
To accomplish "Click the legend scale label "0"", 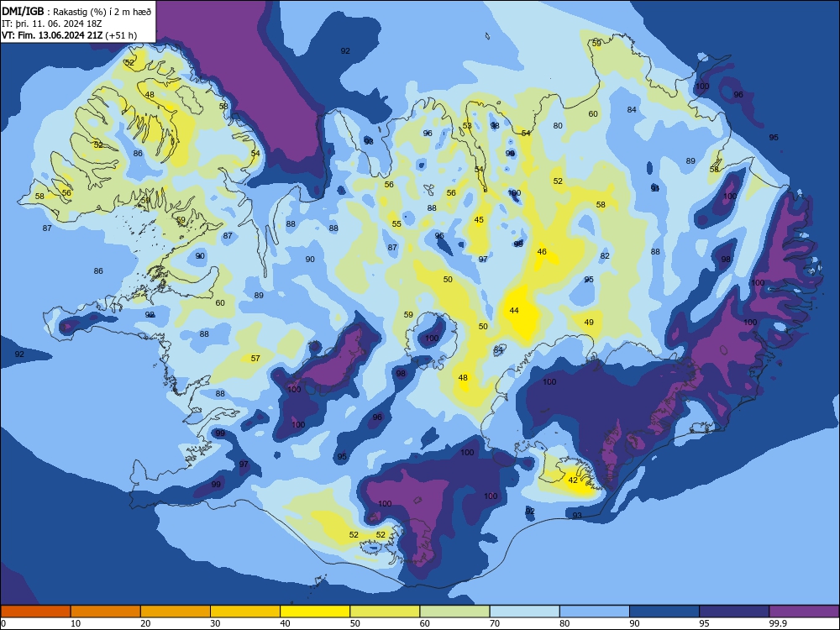I will tap(3, 623).
